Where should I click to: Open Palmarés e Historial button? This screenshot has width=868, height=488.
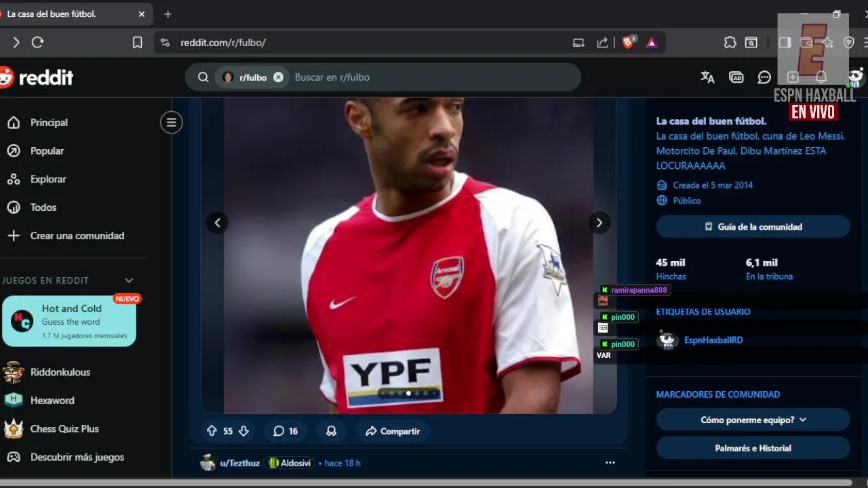point(753,449)
